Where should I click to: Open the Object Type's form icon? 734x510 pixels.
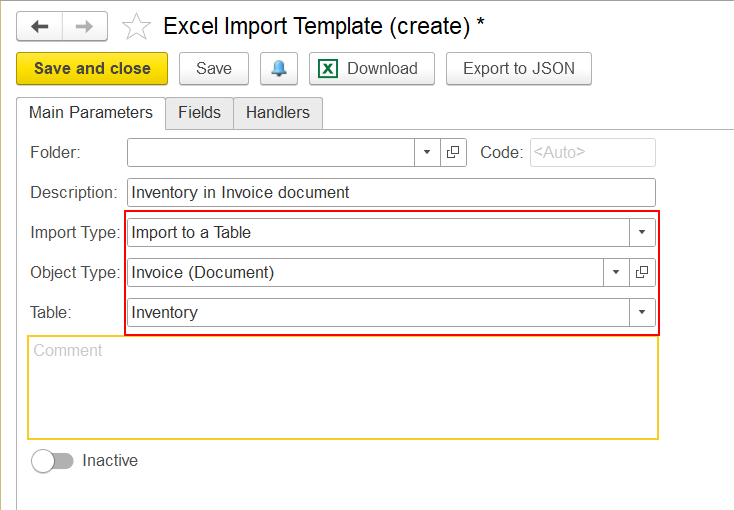coord(642,272)
